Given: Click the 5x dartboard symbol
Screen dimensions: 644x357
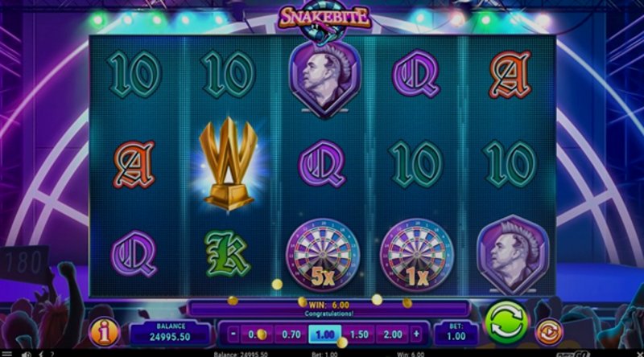Looking at the screenshot, I should tap(323, 256).
